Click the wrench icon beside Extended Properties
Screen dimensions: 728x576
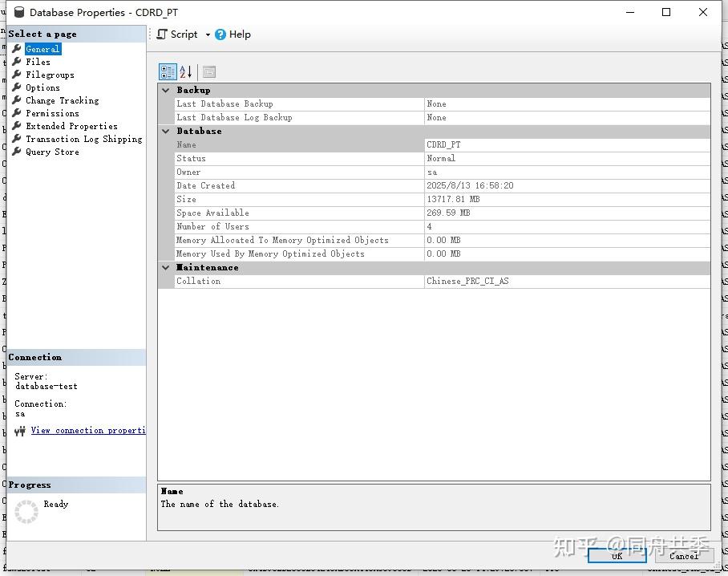click(17, 125)
